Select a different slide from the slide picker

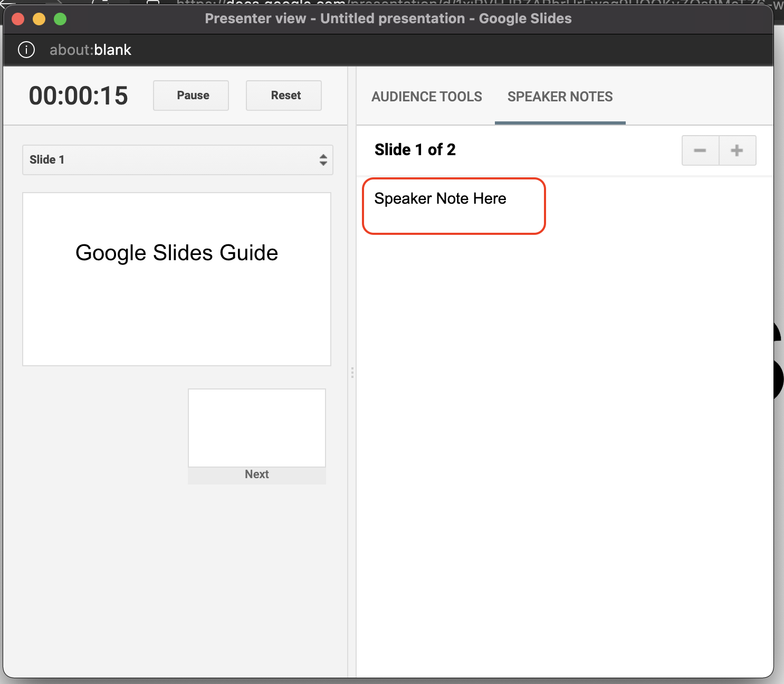177,159
